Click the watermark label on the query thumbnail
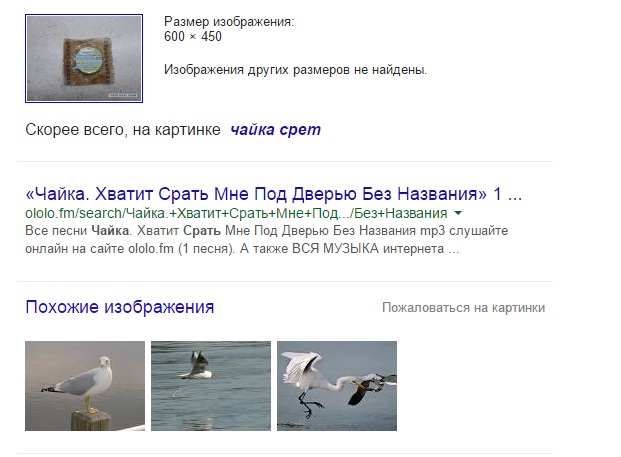The height and width of the screenshot is (457, 621). click(123, 95)
